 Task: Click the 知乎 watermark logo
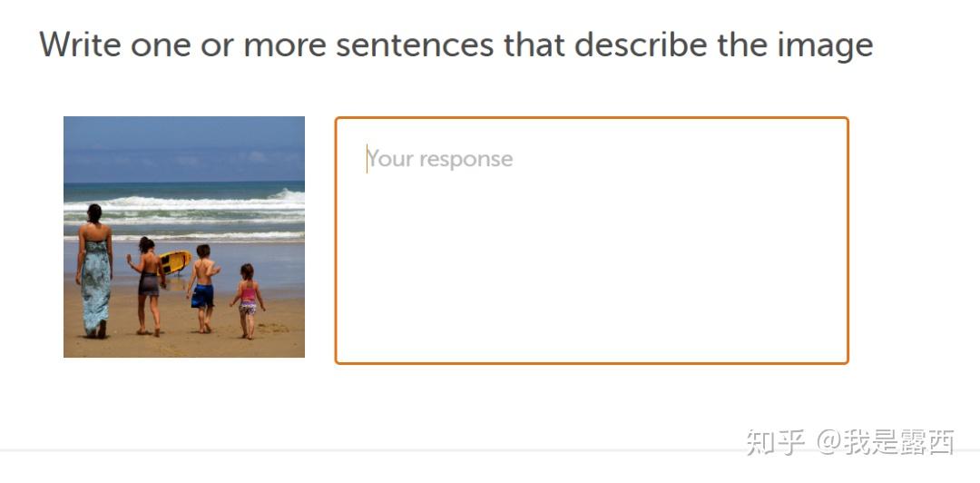coord(776,442)
